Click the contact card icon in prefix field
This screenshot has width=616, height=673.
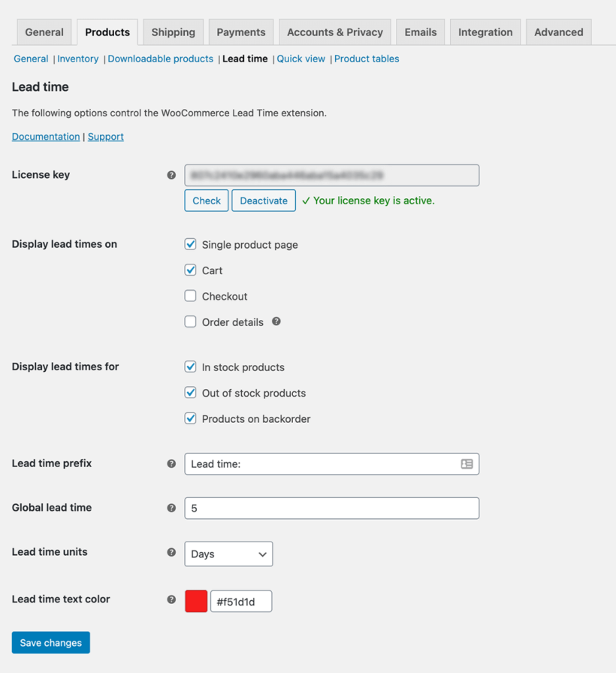[x=467, y=464]
